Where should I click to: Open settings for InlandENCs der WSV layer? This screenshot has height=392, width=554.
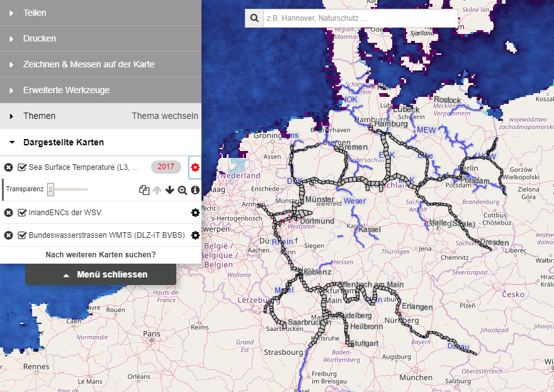195,213
